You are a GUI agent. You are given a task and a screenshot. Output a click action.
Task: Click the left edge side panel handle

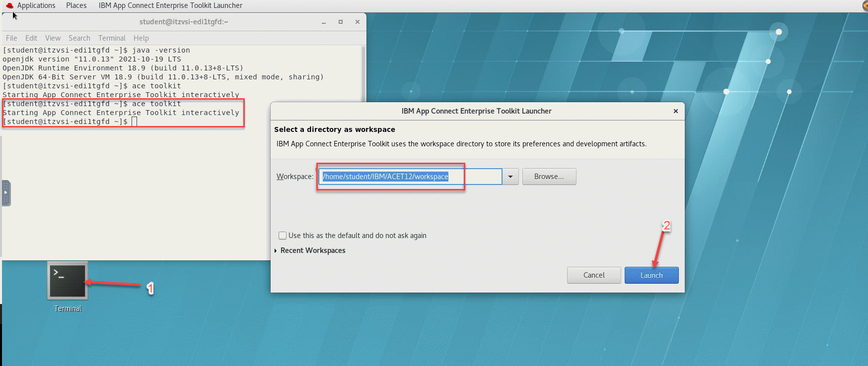click(6, 193)
